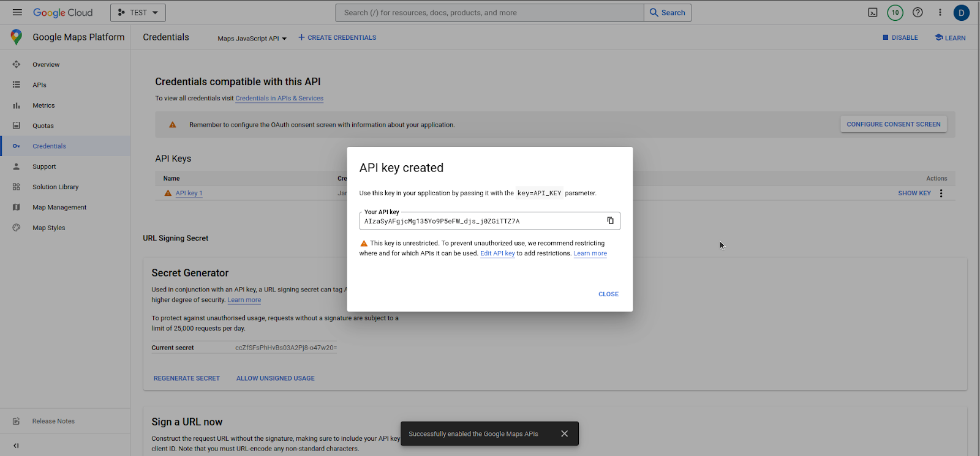
Task: Click REGENERATE SECRET button
Action: tap(187, 378)
